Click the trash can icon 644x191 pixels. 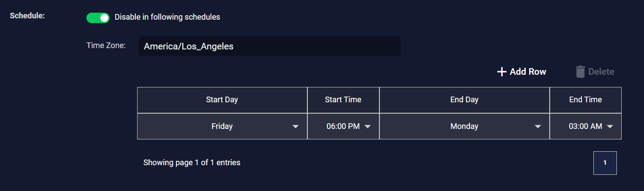[580, 72]
